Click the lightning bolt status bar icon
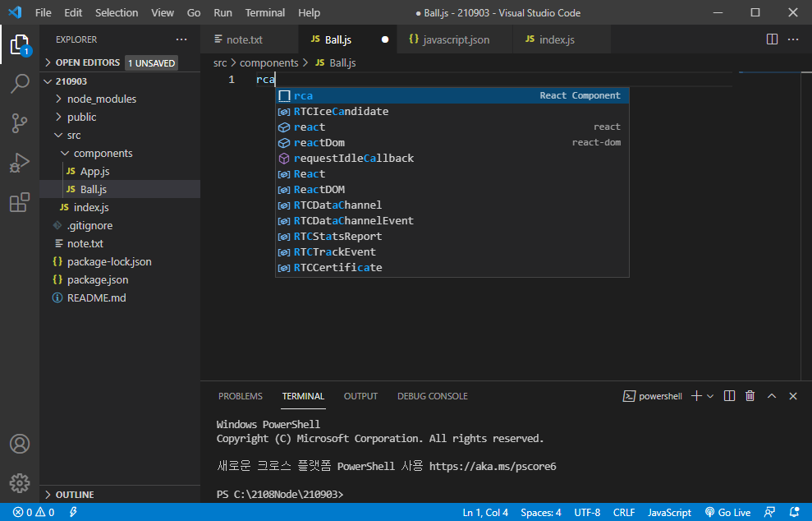 [x=73, y=512]
